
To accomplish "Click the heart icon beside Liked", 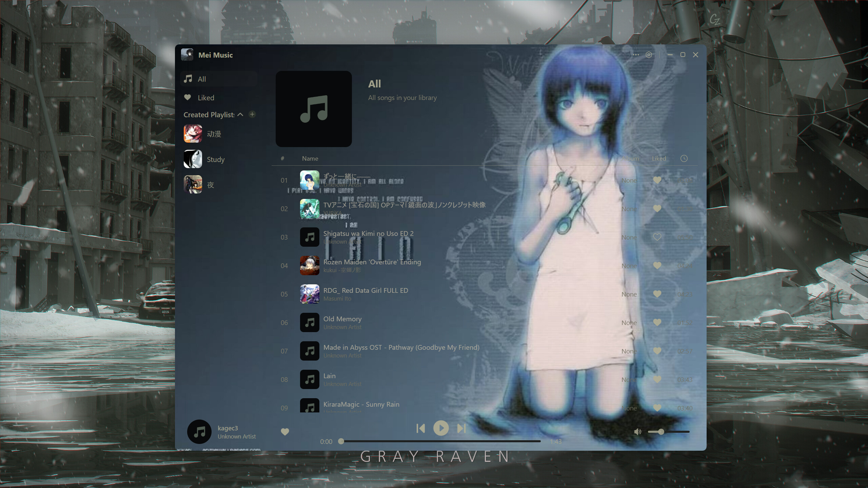I will pos(188,98).
